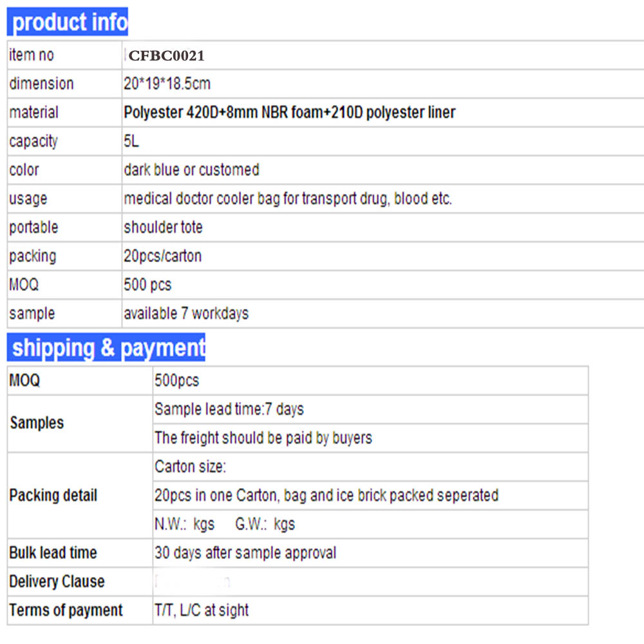Click the 'Sample lead time:7 days' text

[229, 410]
